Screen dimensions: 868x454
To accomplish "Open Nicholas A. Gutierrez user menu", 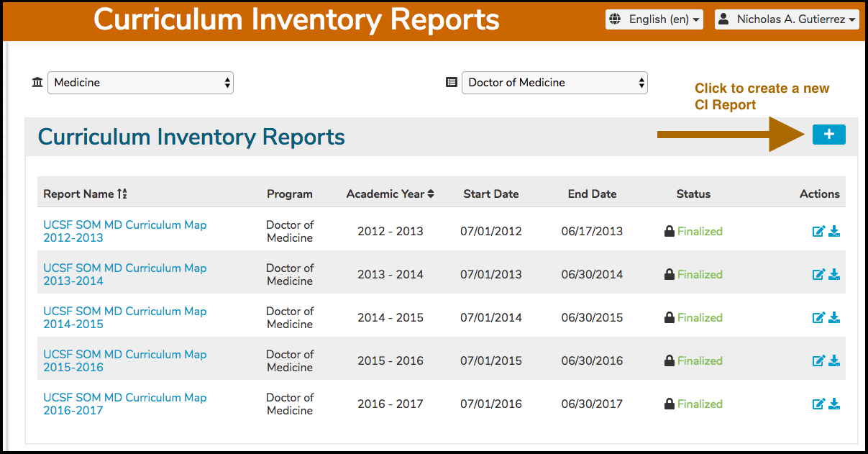I will pyautogui.click(x=787, y=19).
